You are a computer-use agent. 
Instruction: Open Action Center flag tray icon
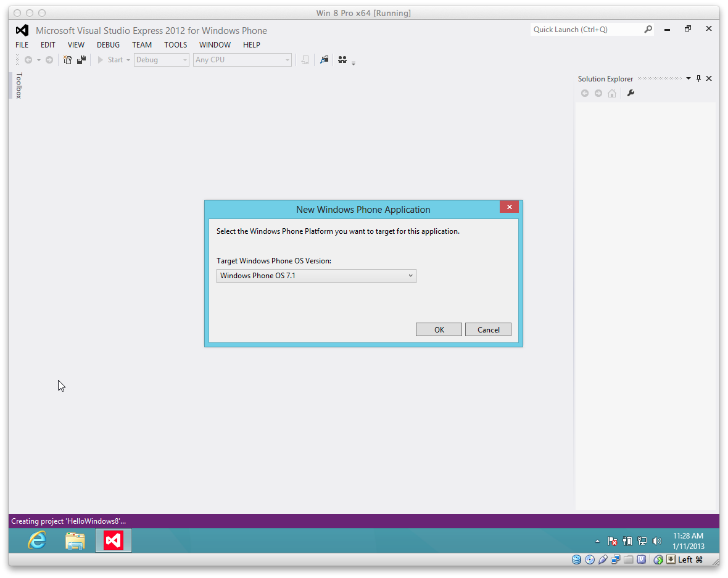tap(613, 541)
